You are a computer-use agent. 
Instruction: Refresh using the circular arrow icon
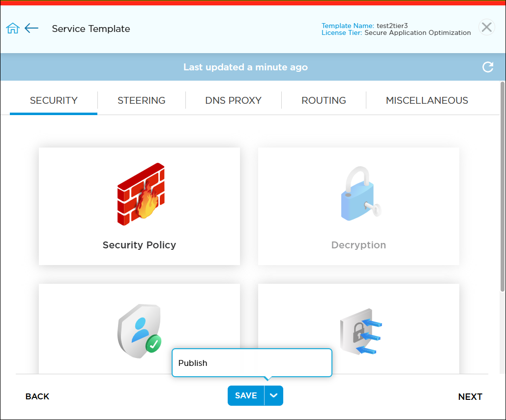tap(487, 67)
